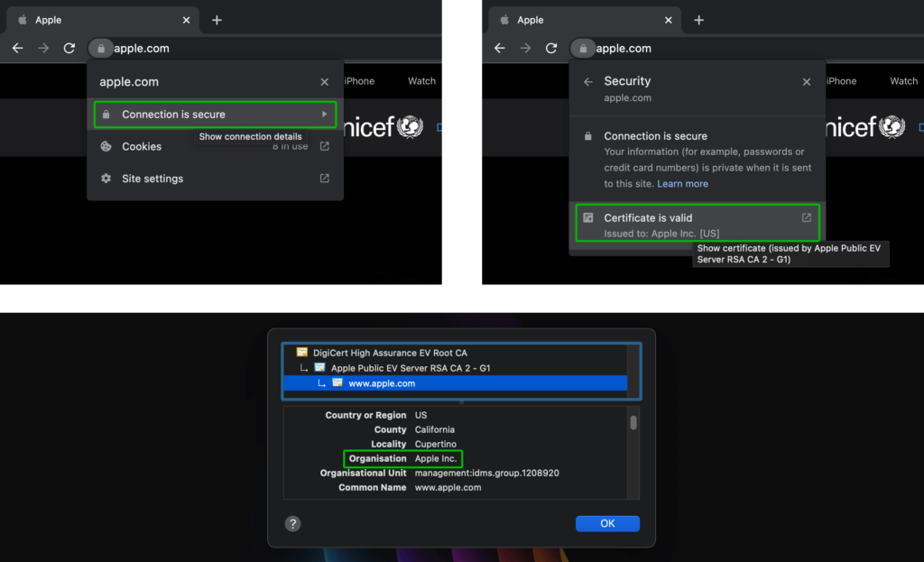Go back in the left browser window
The width and height of the screenshot is (924, 562).
tap(18, 49)
